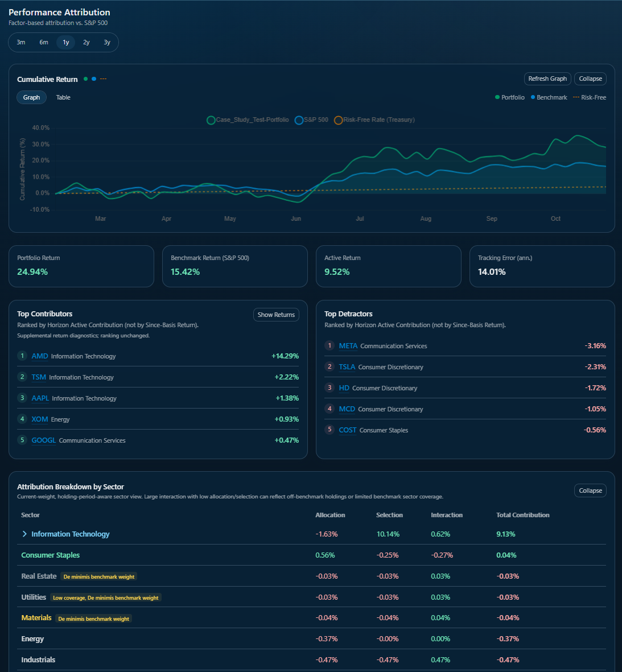Click rank badge 4 beside MCD
Viewport: 622px width, 672px height.
[329, 409]
